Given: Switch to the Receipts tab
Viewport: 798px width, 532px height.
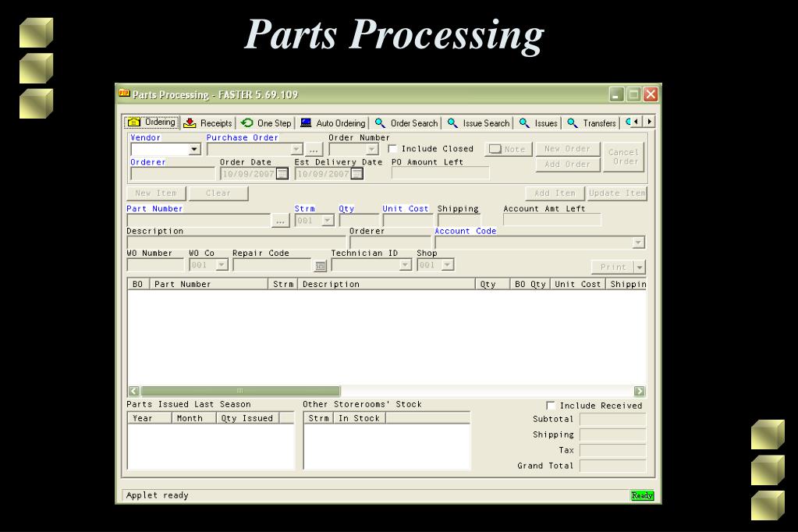Looking at the screenshot, I should pos(208,122).
